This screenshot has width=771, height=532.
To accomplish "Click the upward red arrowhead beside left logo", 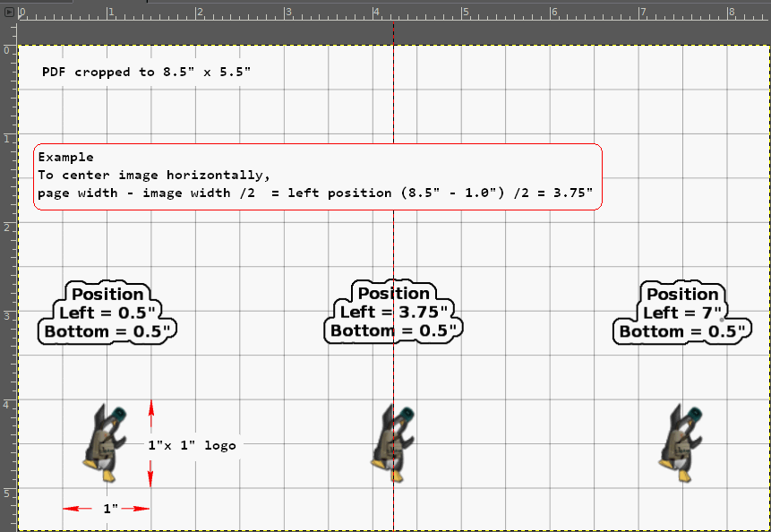I will (x=151, y=406).
